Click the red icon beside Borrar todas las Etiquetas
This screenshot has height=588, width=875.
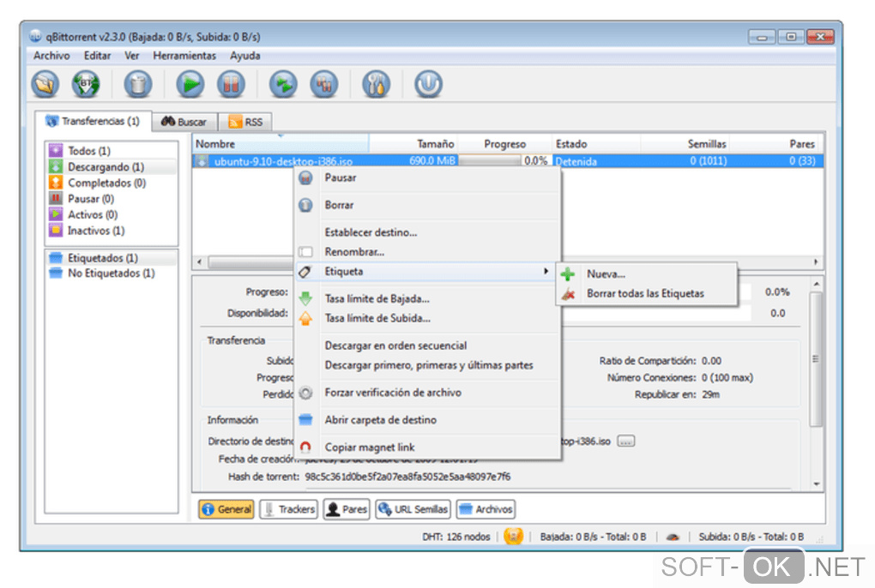pyautogui.click(x=568, y=294)
